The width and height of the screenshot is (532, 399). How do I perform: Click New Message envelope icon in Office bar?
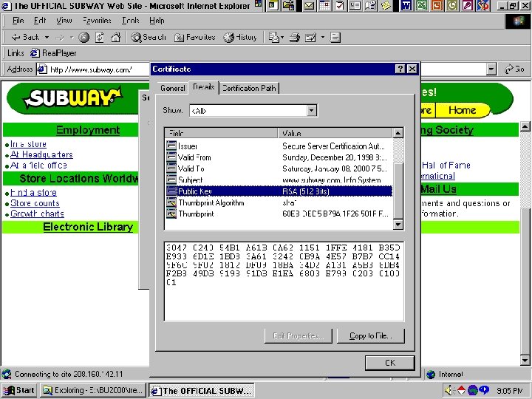[309, 5]
